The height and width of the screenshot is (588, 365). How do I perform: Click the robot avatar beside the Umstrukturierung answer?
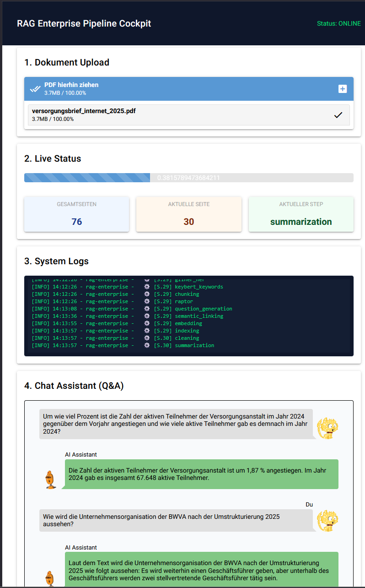(50, 578)
